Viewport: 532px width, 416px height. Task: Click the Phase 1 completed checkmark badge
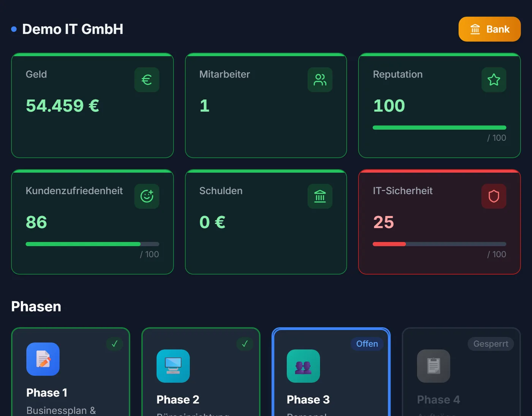coord(114,344)
